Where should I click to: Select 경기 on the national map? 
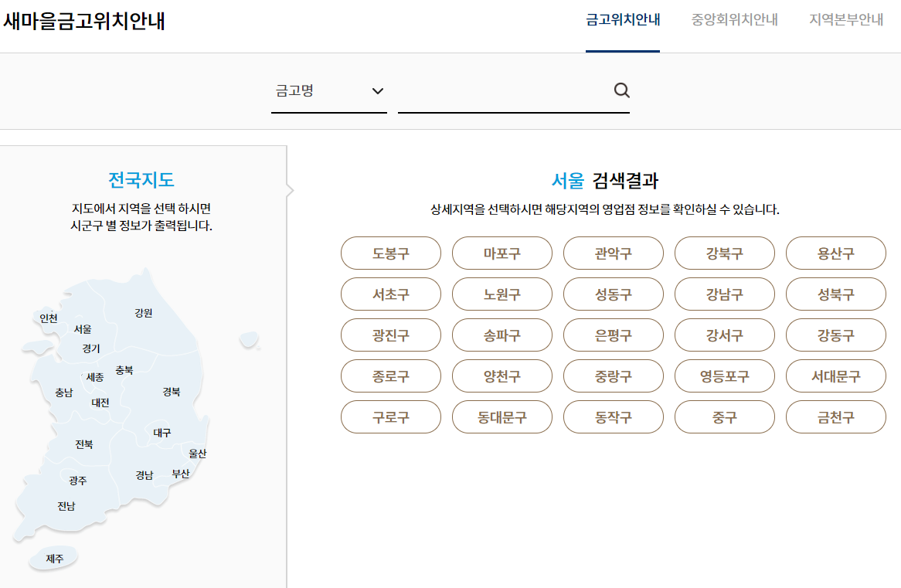(90, 349)
